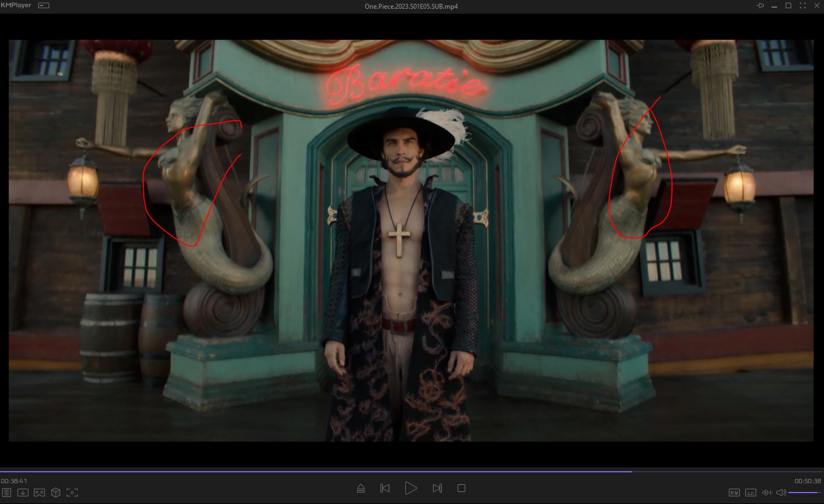Toggle subtitles display
824x504 pixels.
coord(751,493)
